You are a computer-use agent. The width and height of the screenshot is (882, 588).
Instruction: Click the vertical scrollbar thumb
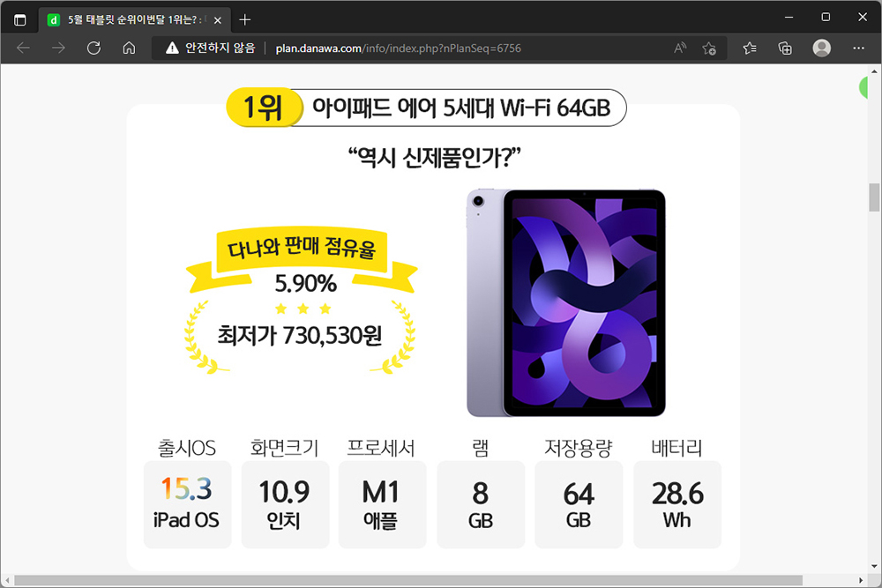tap(874, 197)
